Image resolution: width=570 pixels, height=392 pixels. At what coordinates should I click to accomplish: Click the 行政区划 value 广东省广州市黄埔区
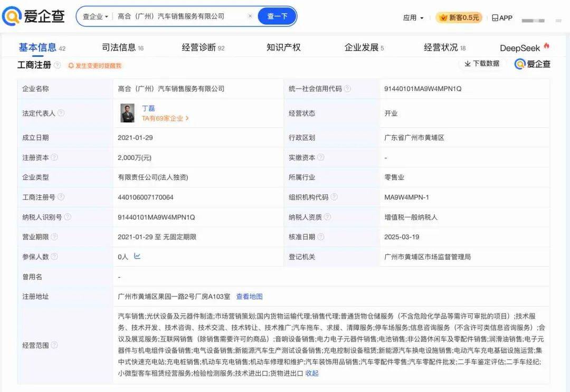click(x=414, y=138)
